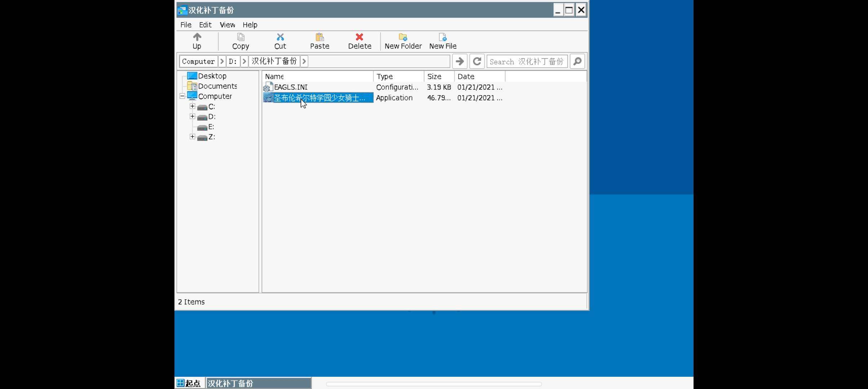Collapse the Computer tree node
Image resolution: width=868 pixels, height=389 pixels.
pyautogui.click(x=182, y=96)
